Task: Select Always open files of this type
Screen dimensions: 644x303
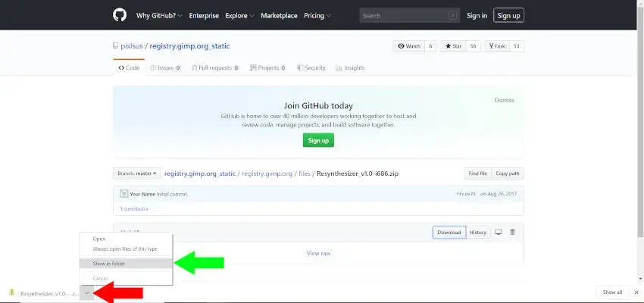Action: click(126, 248)
